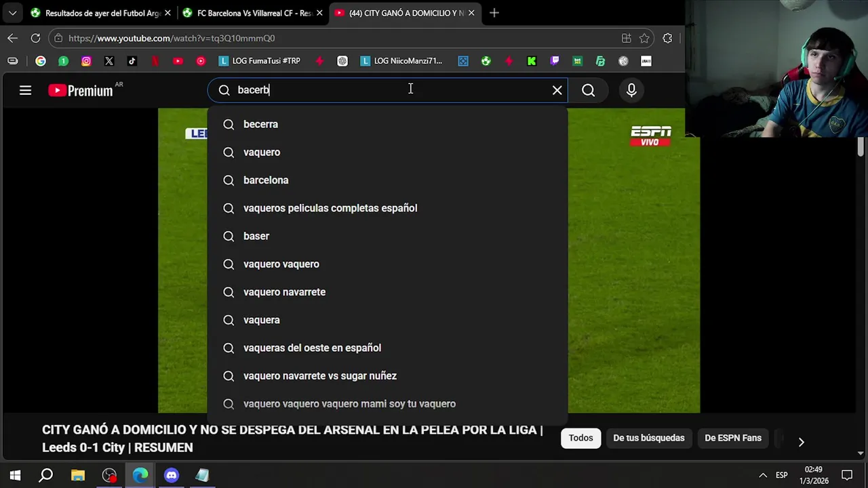This screenshot has width=868, height=488.
Task: Open the Windows notifications center
Action: point(847,475)
